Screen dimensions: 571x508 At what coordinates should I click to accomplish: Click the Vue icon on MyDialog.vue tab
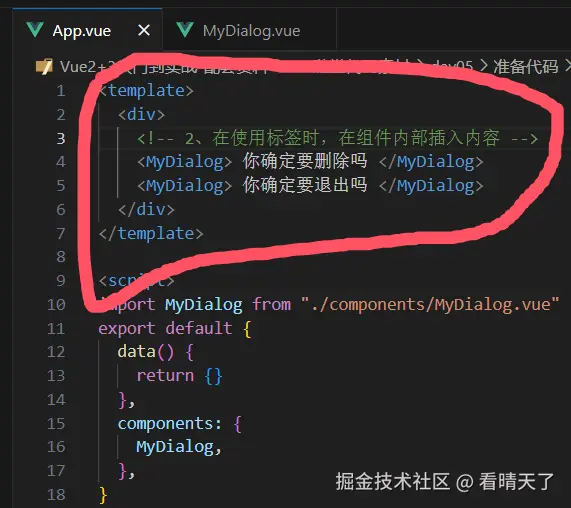point(185,29)
